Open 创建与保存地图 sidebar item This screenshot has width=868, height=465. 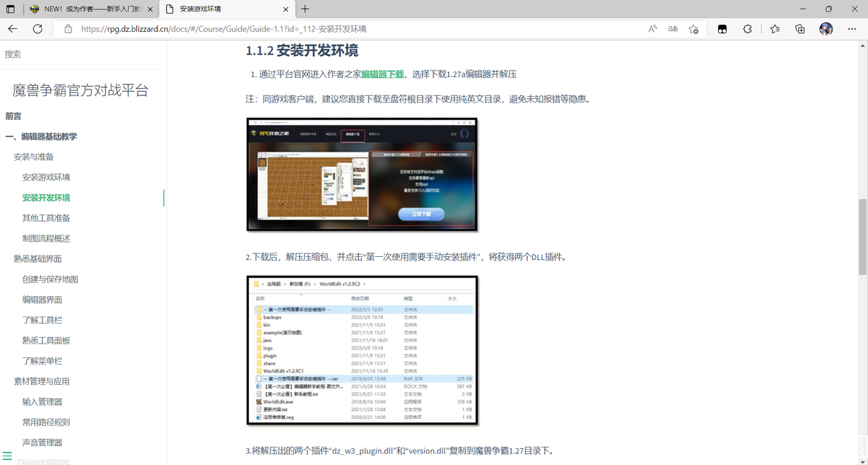pos(50,279)
